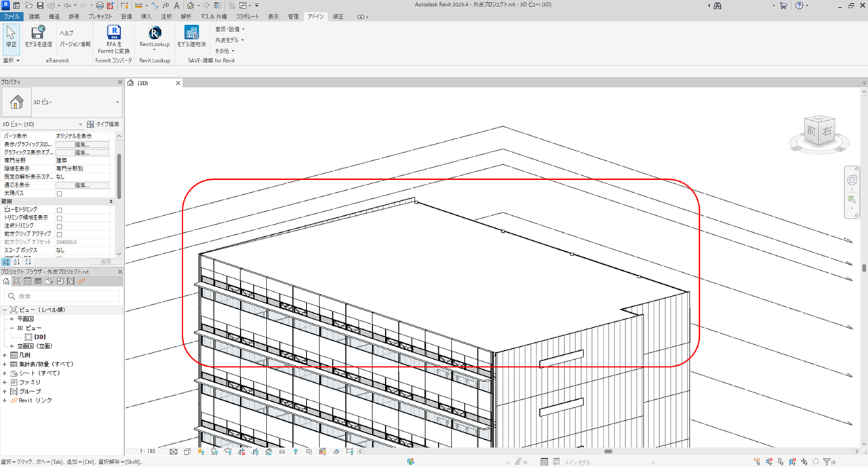Open the 意匠・設備 dropdown
This screenshot has width=868, height=467.
pyautogui.click(x=230, y=29)
